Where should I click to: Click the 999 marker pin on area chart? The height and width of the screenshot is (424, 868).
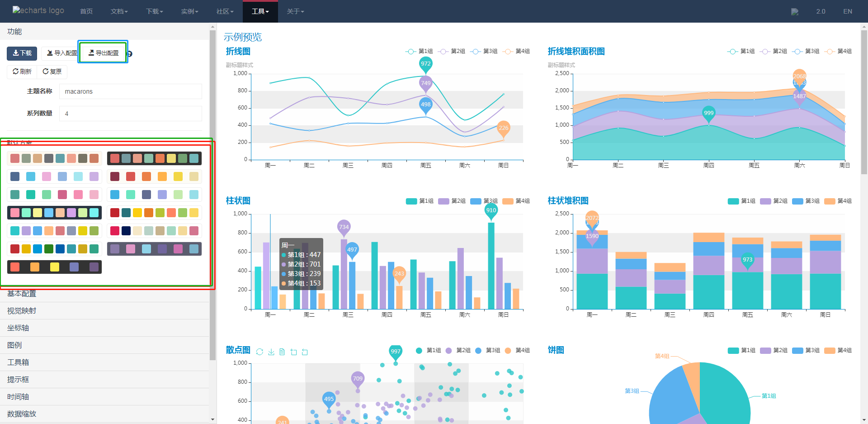709,114
